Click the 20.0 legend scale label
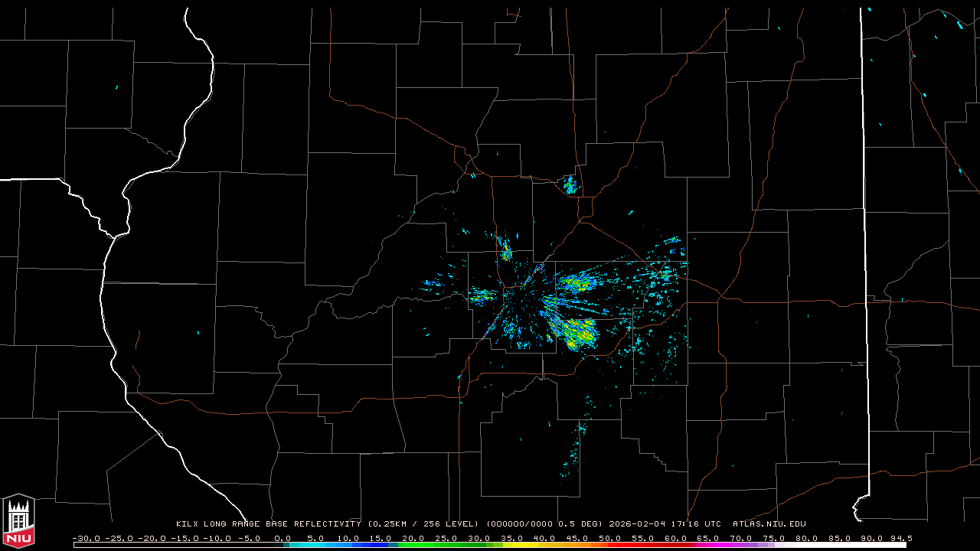980x551 pixels. (x=413, y=538)
